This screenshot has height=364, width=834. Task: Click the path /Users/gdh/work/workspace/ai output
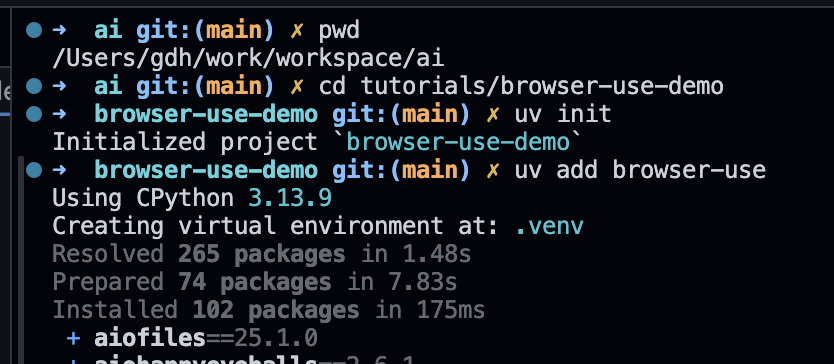[248, 59]
